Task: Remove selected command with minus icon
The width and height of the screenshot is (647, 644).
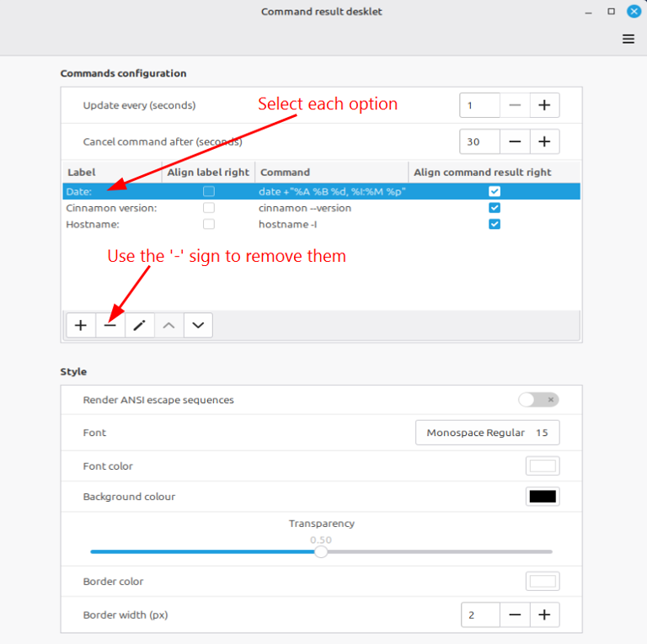Action: click(110, 325)
